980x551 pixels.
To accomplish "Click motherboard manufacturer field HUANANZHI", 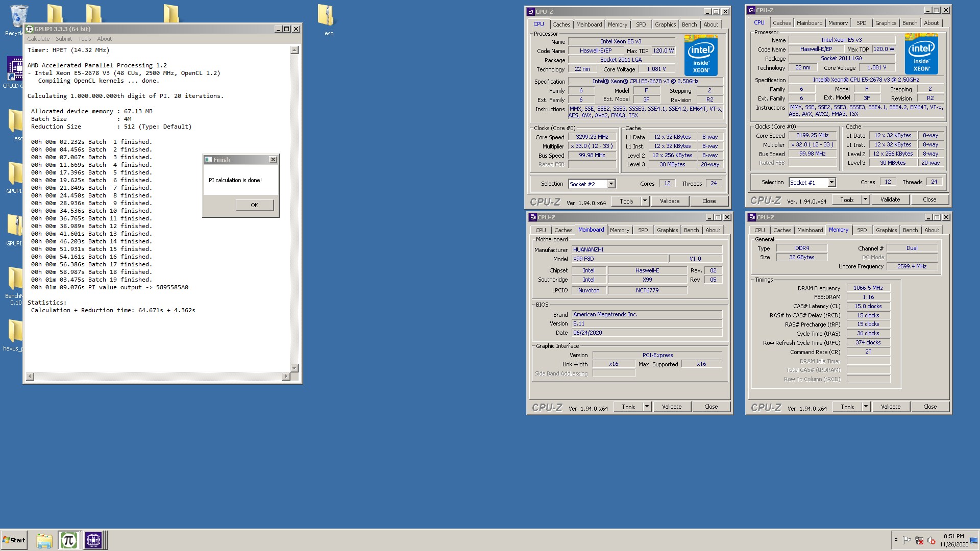I will [x=647, y=249].
